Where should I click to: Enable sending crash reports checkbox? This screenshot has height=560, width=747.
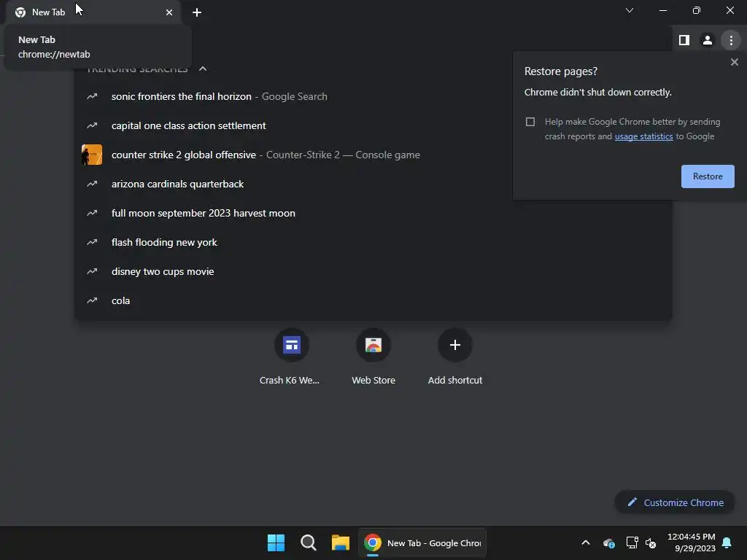[530, 122]
